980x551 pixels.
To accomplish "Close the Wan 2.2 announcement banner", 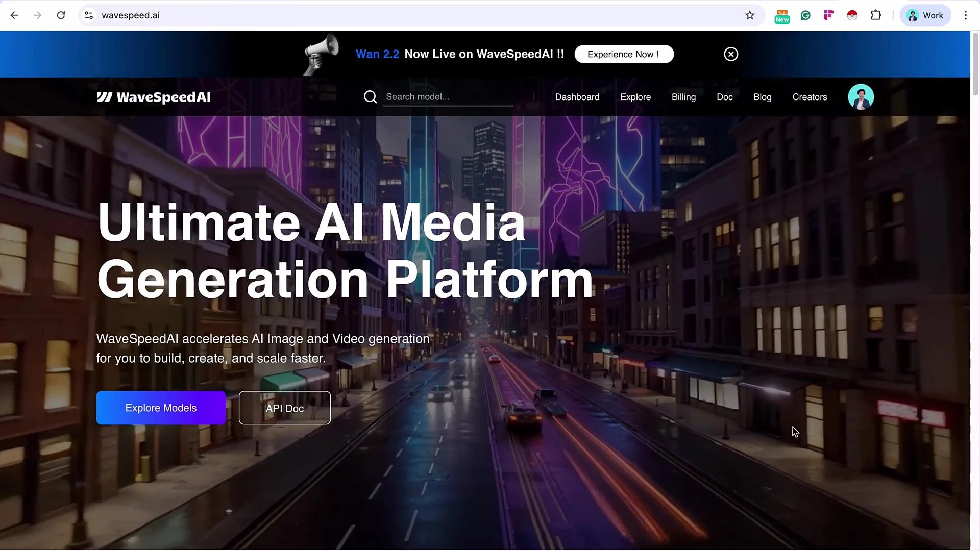I will click(x=730, y=54).
